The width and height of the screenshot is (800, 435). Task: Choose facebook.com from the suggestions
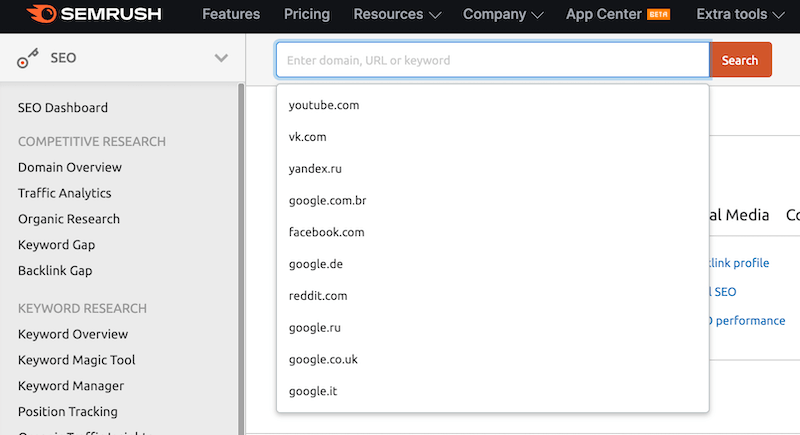tap(492, 232)
